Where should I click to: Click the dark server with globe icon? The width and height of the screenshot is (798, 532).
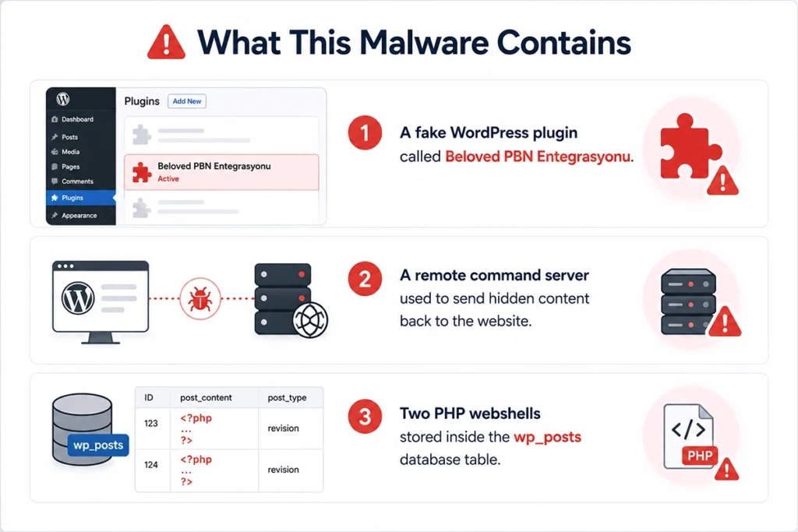click(x=290, y=300)
